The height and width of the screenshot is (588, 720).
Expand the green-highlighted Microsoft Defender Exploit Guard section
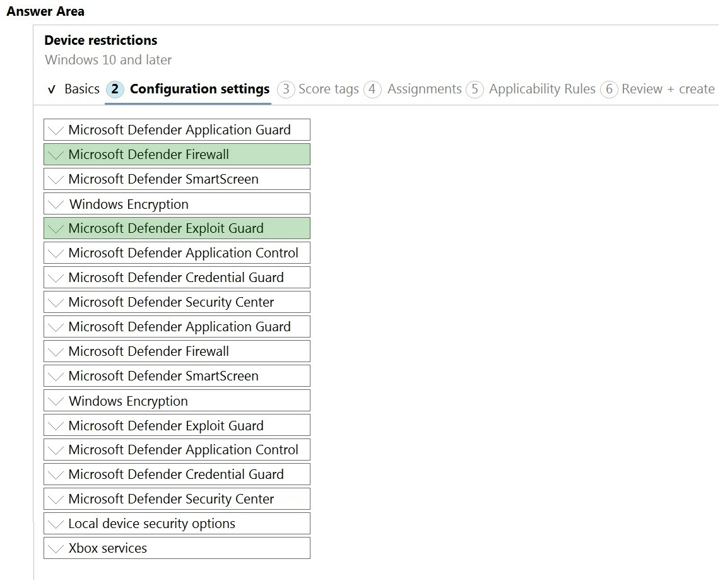pyautogui.click(x=177, y=228)
